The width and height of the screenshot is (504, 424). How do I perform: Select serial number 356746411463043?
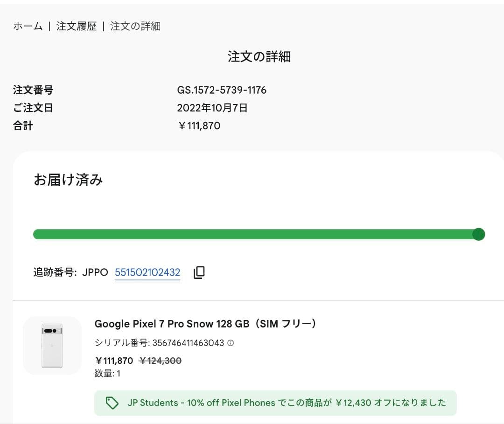[188, 343]
